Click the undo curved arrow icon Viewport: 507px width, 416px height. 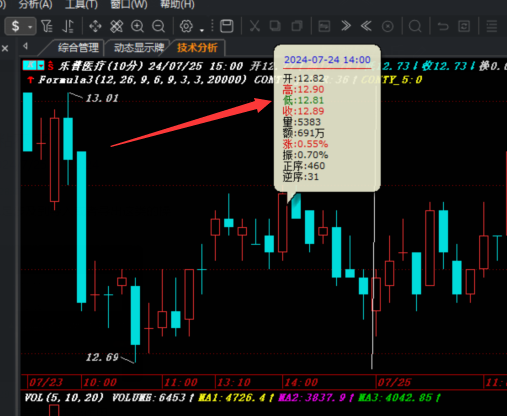tap(443, 26)
